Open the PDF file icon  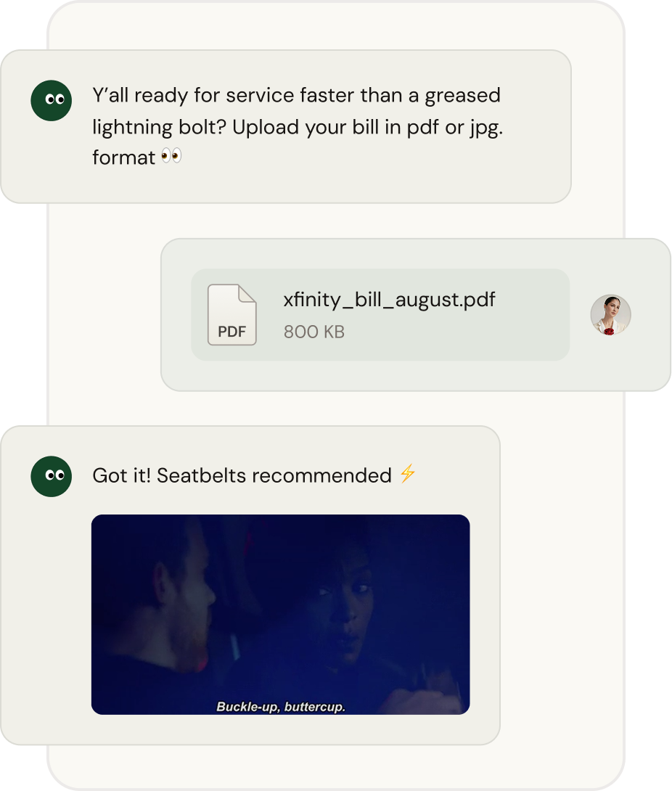(232, 315)
